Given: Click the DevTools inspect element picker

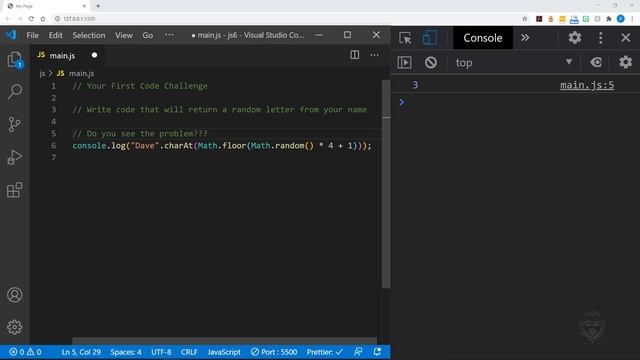Looking at the screenshot, I should pos(405,38).
